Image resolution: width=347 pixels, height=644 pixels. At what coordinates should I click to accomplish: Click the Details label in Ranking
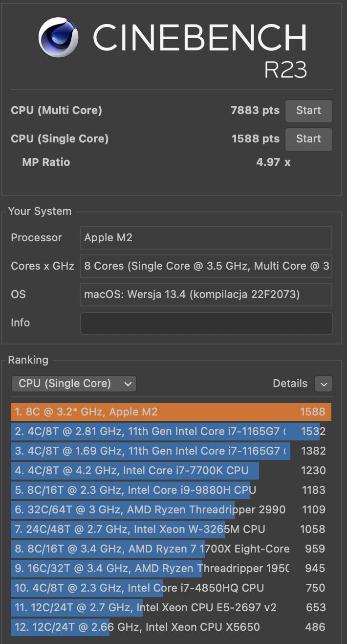pyautogui.click(x=290, y=384)
